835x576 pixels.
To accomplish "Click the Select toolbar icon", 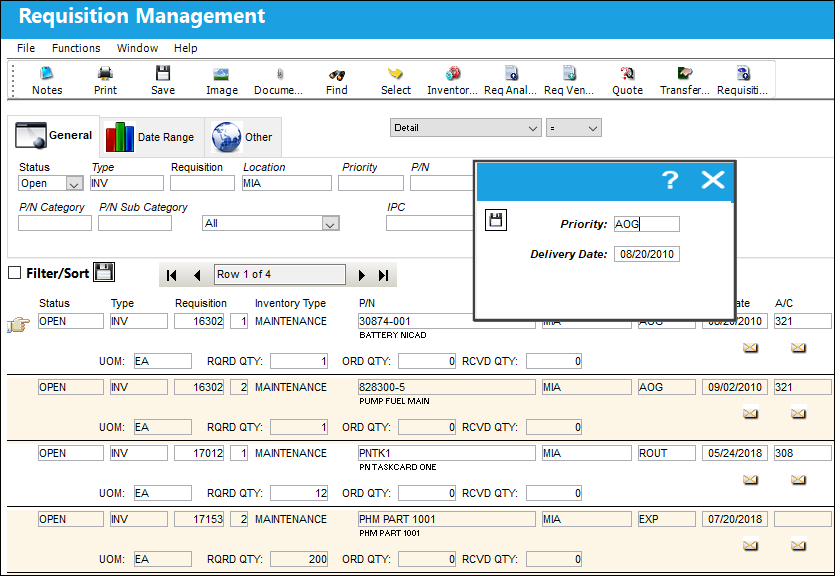I will point(396,80).
